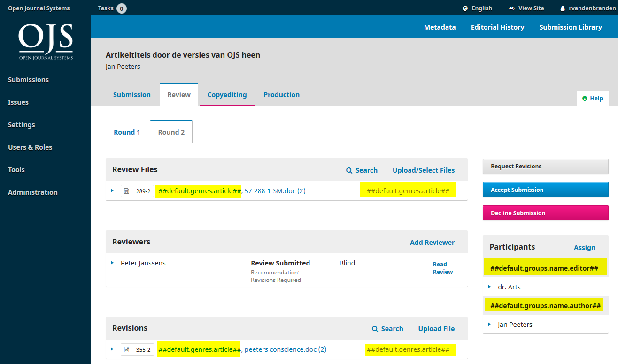
Task: Click the ##default.groups.name.editor## heading
Action: 544,269
